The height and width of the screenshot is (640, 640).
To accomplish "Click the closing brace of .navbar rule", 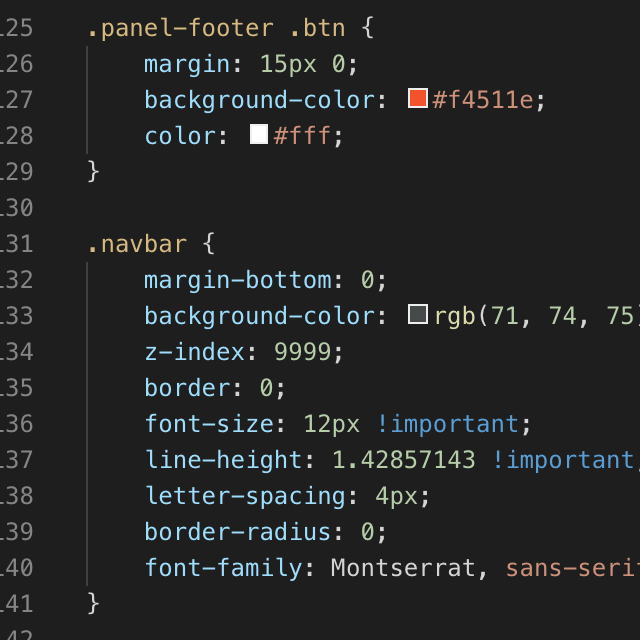I will [x=93, y=604].
